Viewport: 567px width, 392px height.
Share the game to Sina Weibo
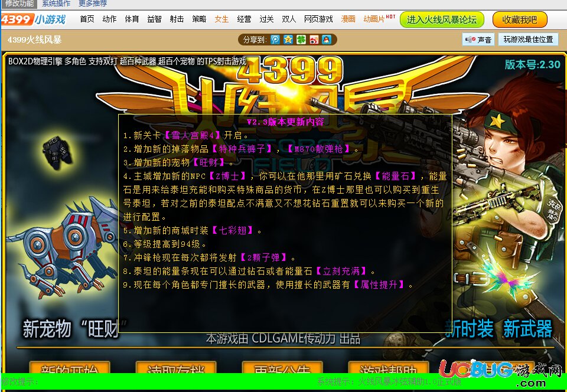coord(314,40)
